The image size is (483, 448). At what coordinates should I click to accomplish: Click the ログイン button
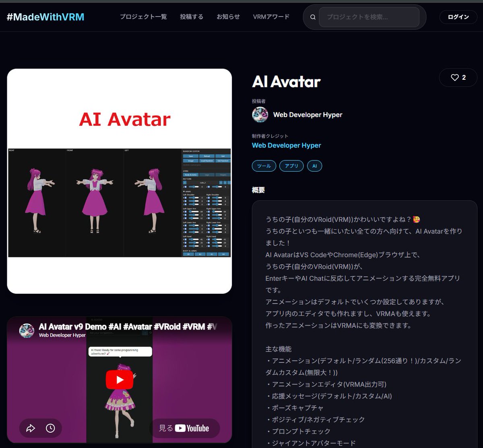458,17
